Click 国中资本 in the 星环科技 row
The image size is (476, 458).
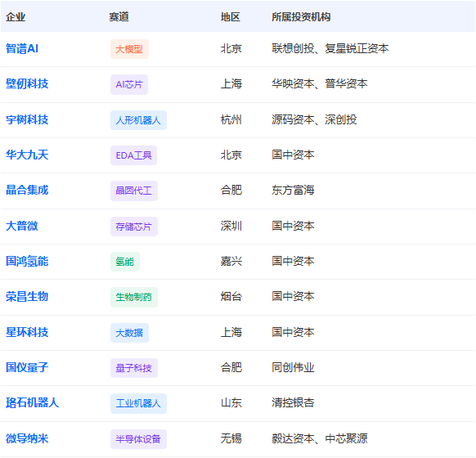[x=293, y=332]
